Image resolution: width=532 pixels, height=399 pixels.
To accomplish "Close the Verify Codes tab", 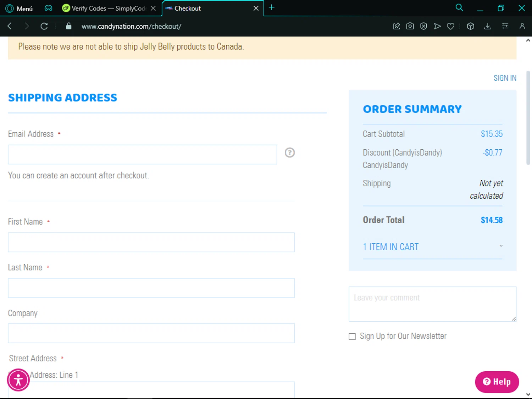I will click(153, 8).
